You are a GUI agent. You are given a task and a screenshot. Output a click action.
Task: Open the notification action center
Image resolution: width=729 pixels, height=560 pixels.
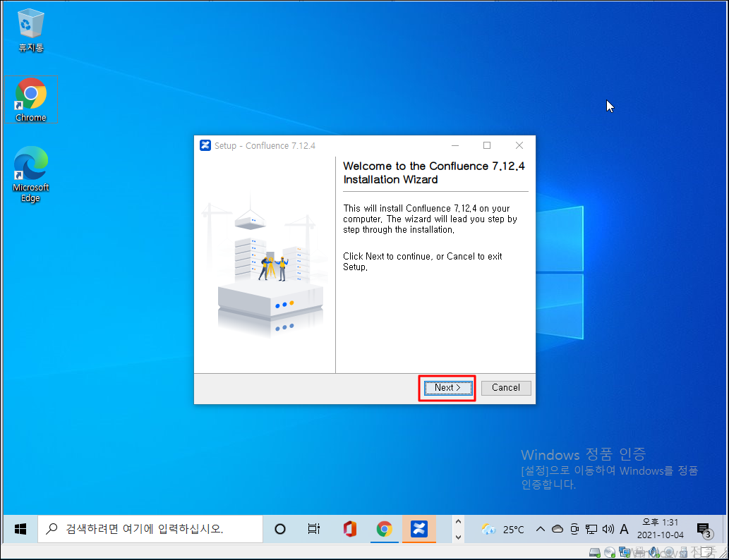coord(704,530)
